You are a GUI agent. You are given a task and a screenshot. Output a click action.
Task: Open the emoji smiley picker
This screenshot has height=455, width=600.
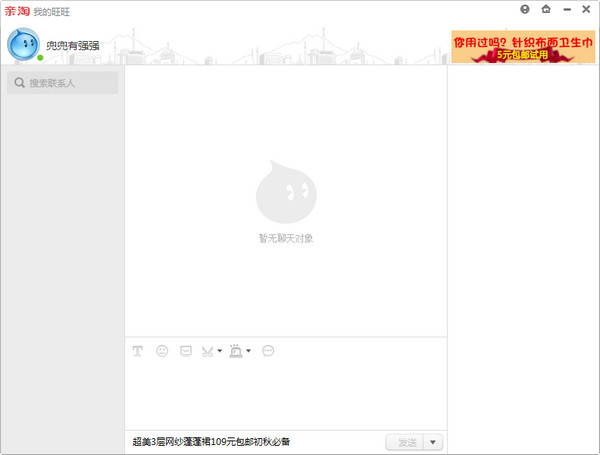[x=162, y=351]
